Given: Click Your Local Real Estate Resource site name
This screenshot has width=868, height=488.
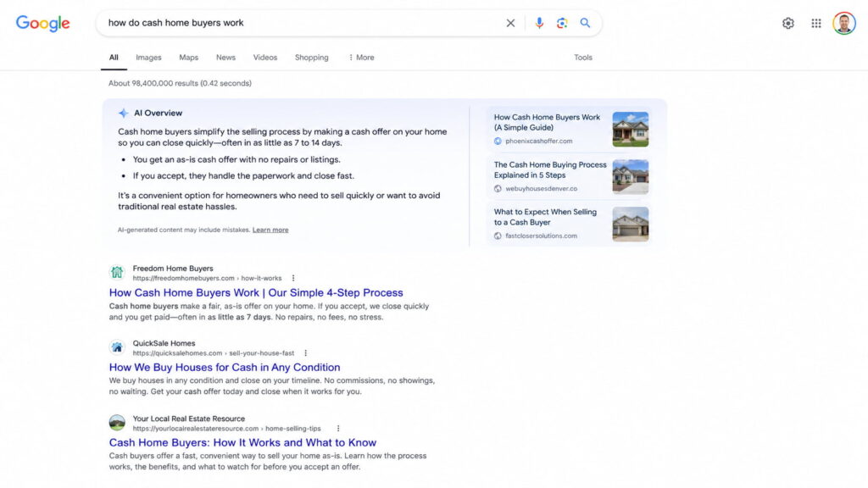Looking at the screenshot, I should [x=189, y=419].
